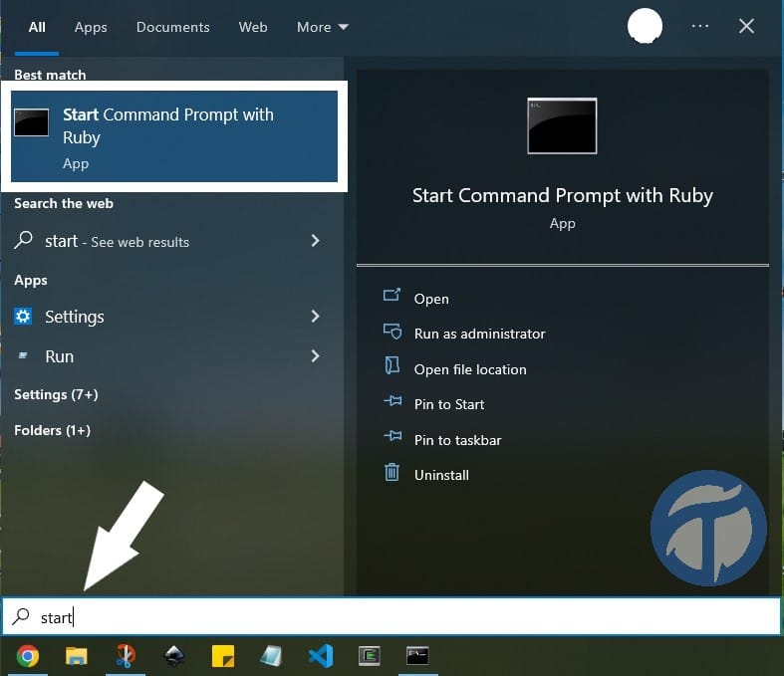Open File Explorer from the taskbar
The height and width of the screenshot is (676, 784).
coord(77,656)
